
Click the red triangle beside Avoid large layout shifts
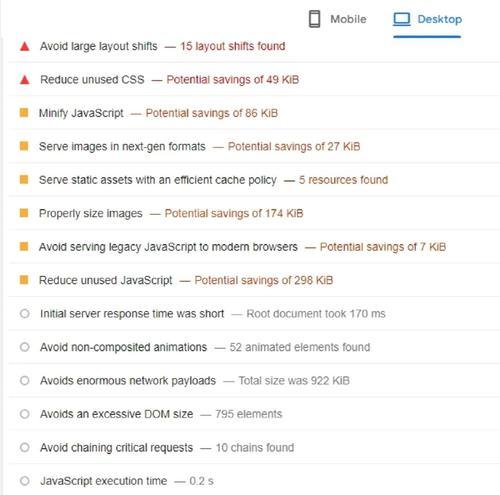click(x=25, y=46)
